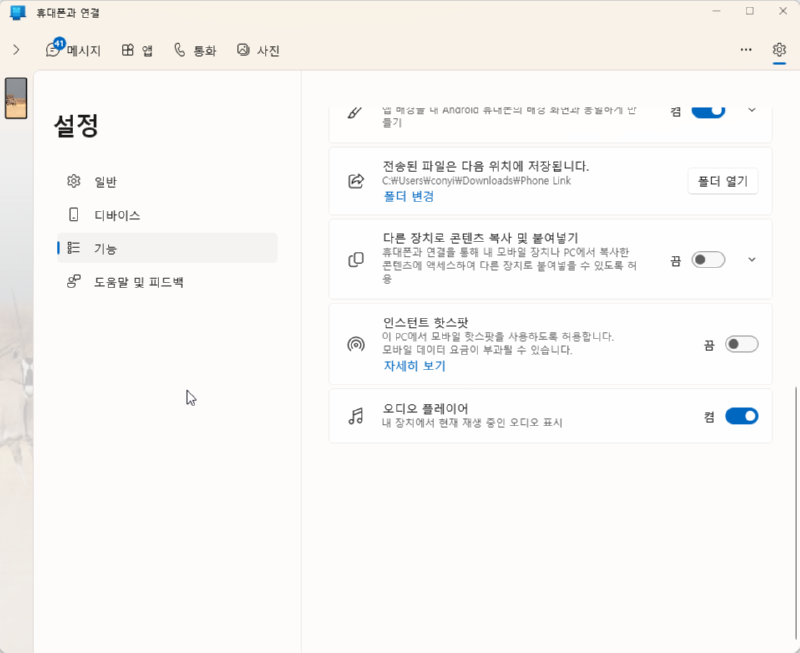
Task: Select 일반 in settings sidebar
Action: [x=105, y=181]
